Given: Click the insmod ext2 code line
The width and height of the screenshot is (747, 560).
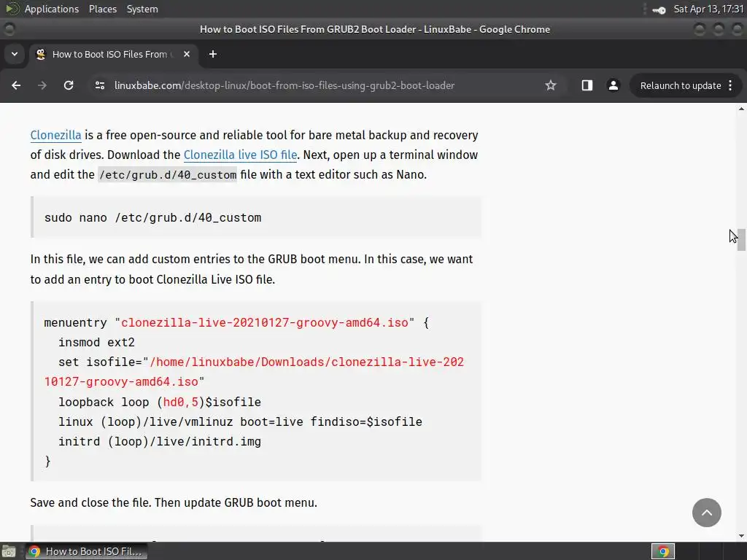Looking at the screenshot, I should [x=97, y=343].
